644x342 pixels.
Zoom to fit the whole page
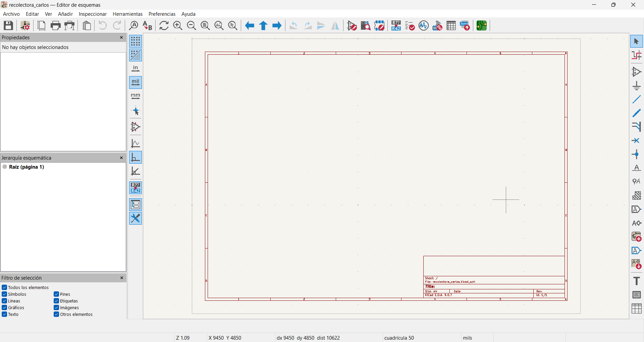tap(205, 25)
